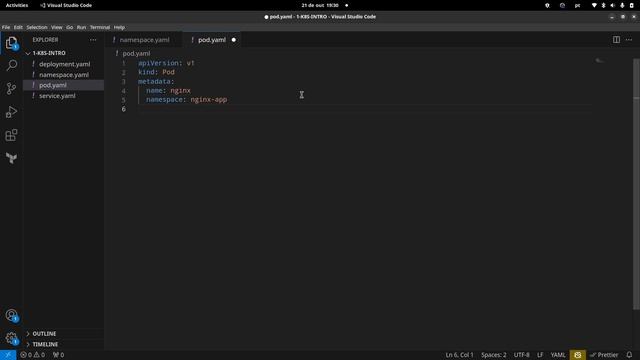Click the Visual Studio Code app menu
This screenshot has width=640, height=360.
coord(66,5)
